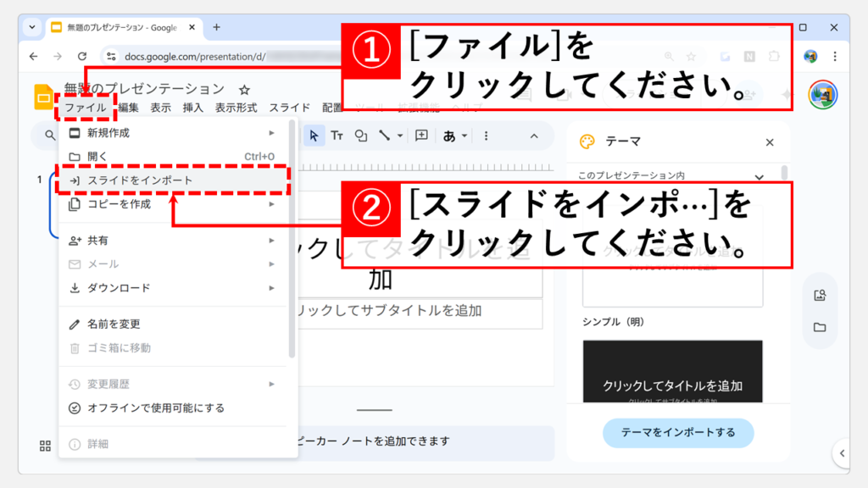The height and width of the screenshot is (488, 868).
Task: Open the あ input tools dropdown arrow
Action: point(465,136)
